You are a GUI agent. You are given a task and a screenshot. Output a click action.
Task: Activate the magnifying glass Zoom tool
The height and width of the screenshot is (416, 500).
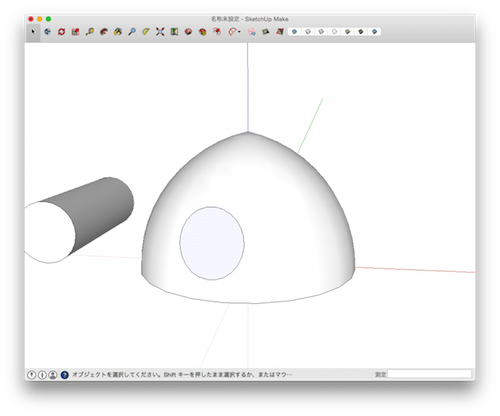click(132, 32)
